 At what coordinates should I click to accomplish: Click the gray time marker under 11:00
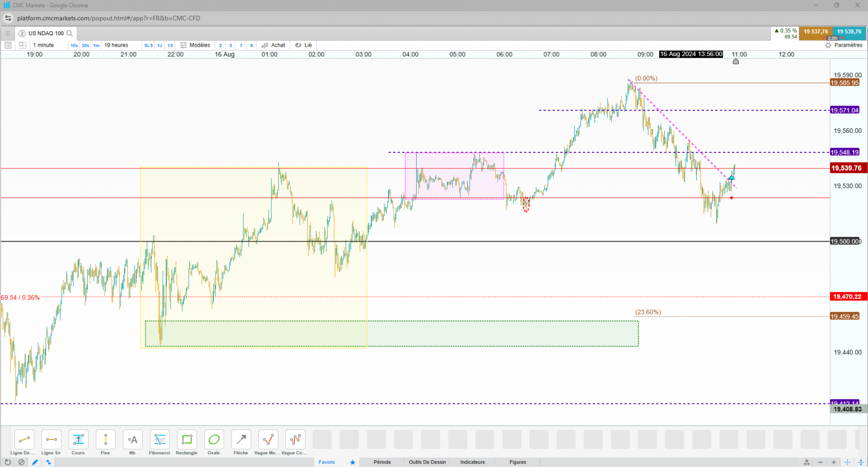pyautogui.click(x=736, y=61)
